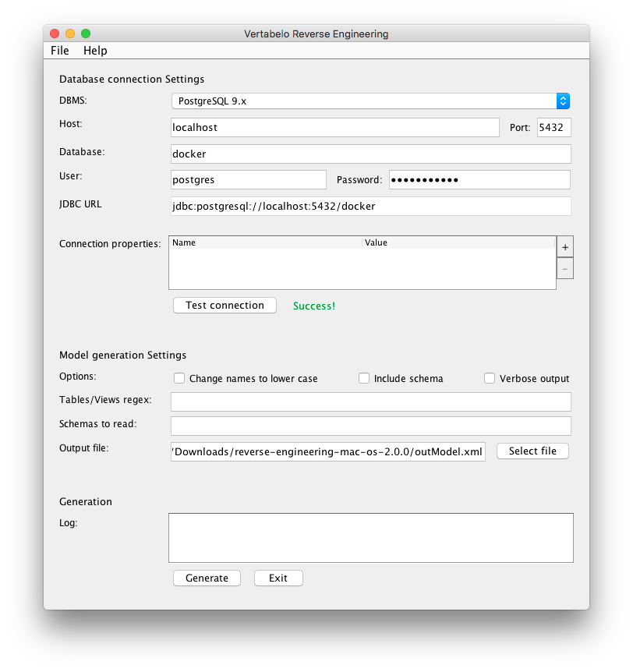
Task: Remove connection property with minus button
Action: (x=565, y=269)
